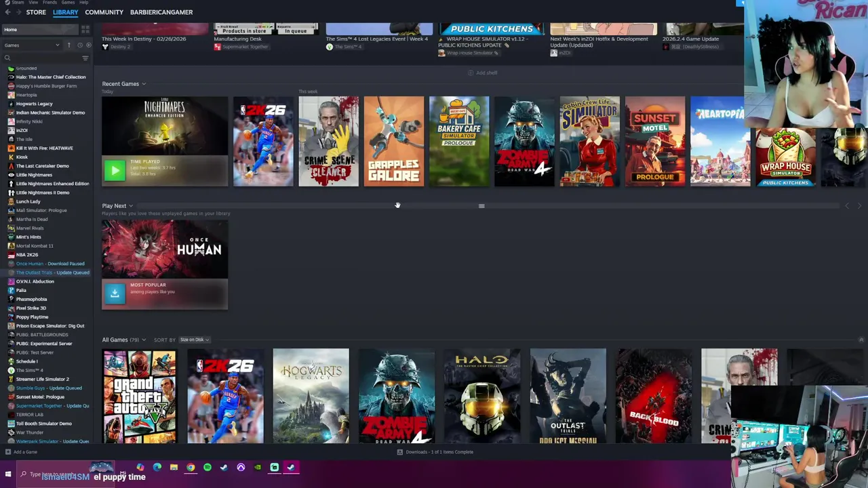Expand the Recent Games dropdown
This screenshot has height=488, width=868.
[x=123, y=84]
